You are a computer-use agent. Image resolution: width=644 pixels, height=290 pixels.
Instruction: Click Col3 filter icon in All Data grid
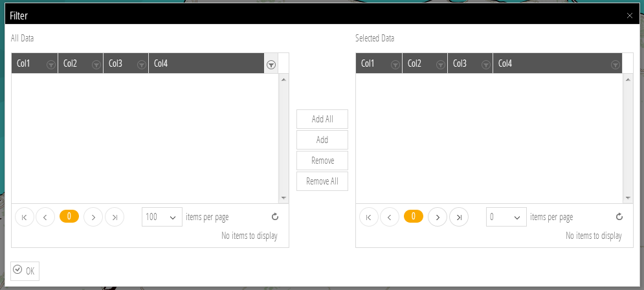tap(142, 64)
